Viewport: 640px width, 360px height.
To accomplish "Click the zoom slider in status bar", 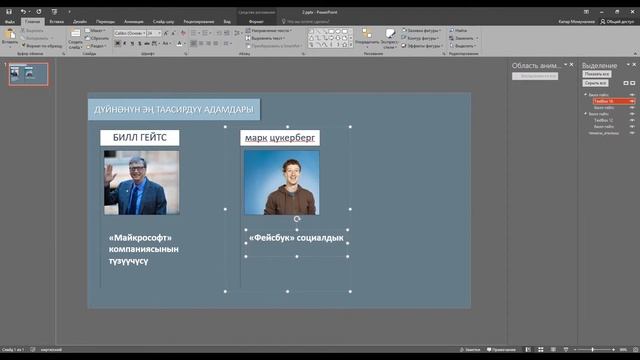I will click(593, 350).
